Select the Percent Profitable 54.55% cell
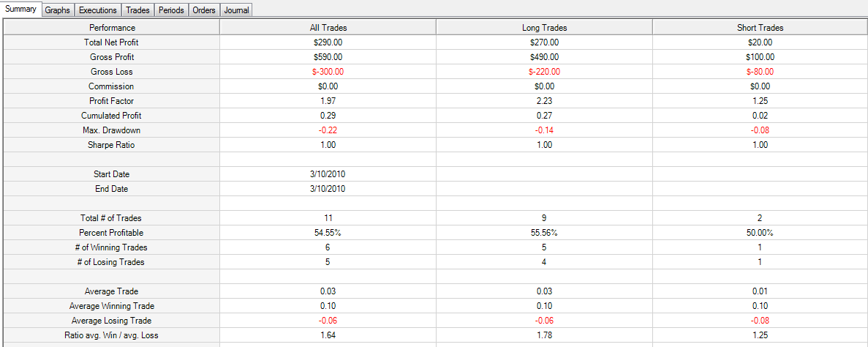868x347 pixels. point(328,233)
